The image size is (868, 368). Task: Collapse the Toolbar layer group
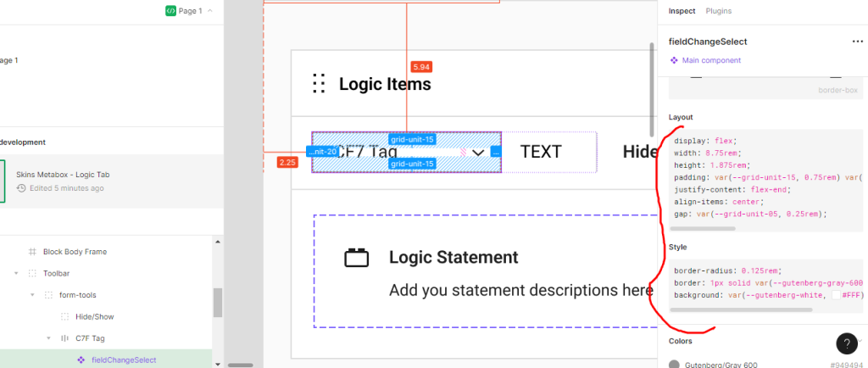pos(16,274)
